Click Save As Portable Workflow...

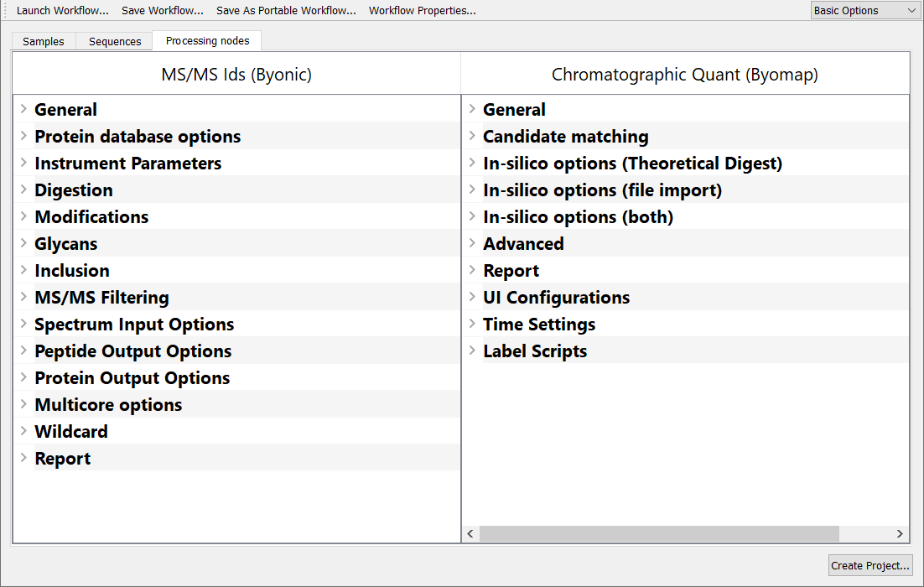tap(287, 11)
